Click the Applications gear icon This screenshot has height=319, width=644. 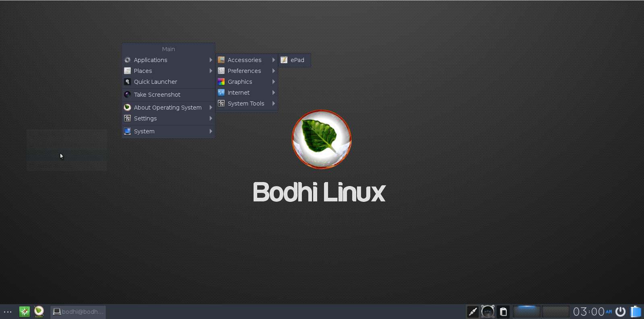(128, 60)
